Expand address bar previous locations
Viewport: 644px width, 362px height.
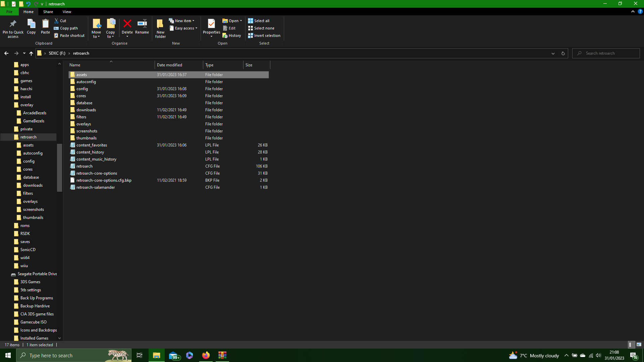click(x=553, y=53)
